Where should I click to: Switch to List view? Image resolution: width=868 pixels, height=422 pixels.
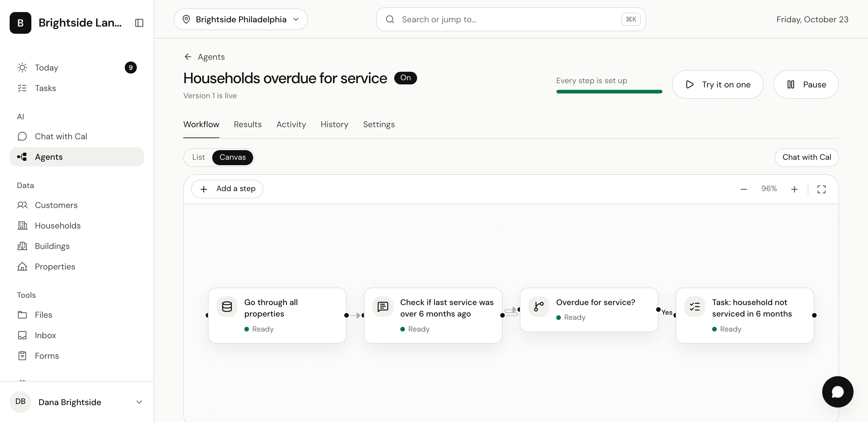[199, 157]
